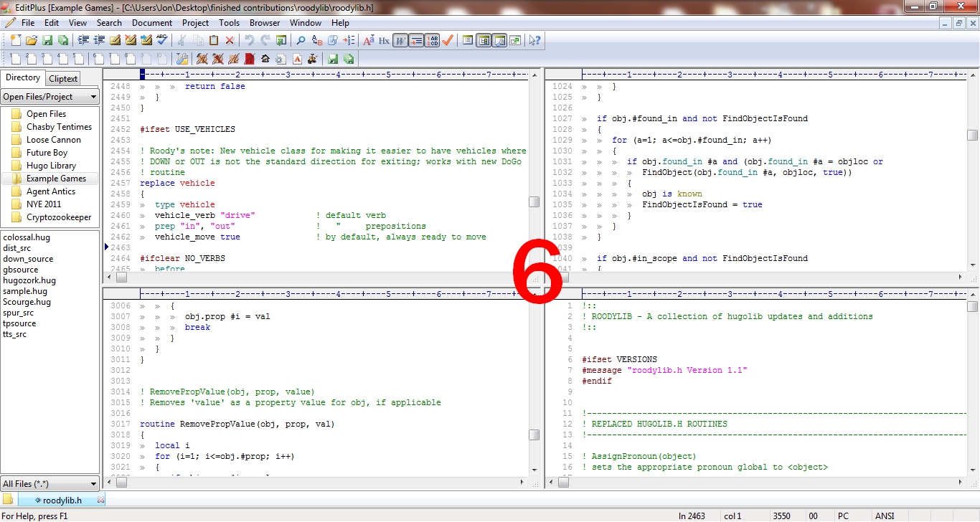Click the Open file folder icon
Image resolution: width=980 pixels, height=522 pixels.
(31, 40)
